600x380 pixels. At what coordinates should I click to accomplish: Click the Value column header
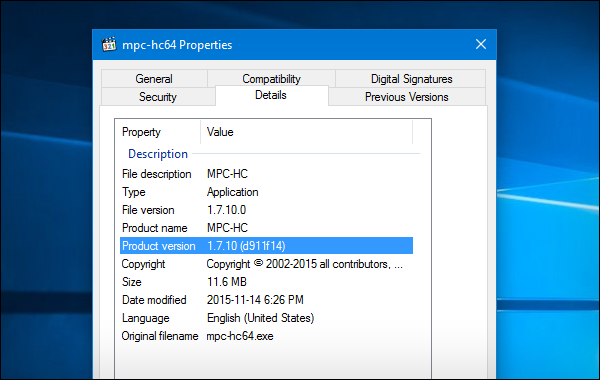[x=307, y=132]
